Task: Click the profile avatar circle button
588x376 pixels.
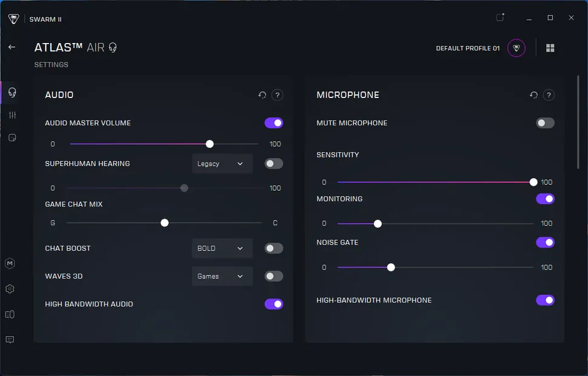Action: point(516,48)
